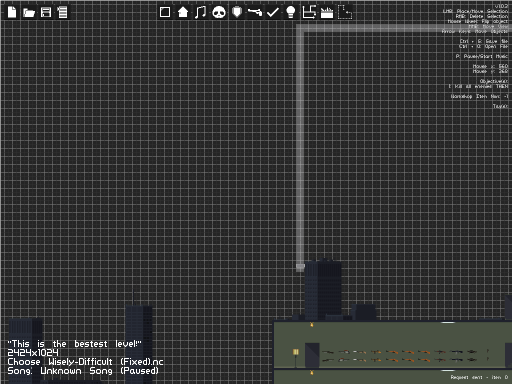Click the RMB Delete Selection hint

pos(482,16)
